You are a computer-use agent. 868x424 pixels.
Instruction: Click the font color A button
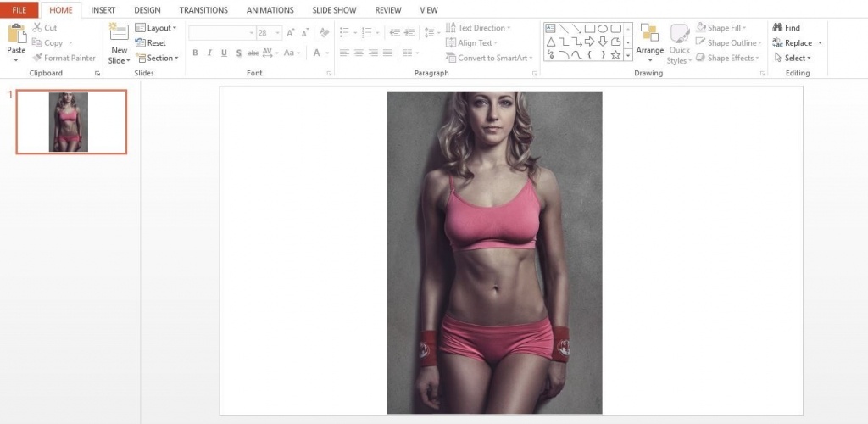(317, 53)
